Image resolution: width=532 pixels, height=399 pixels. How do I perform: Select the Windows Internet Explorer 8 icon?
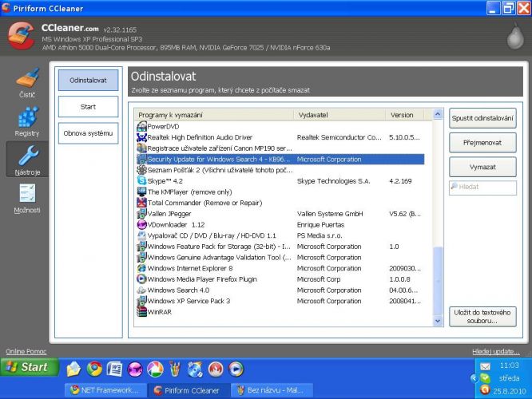pyautogui.click(x=141, y=268)
